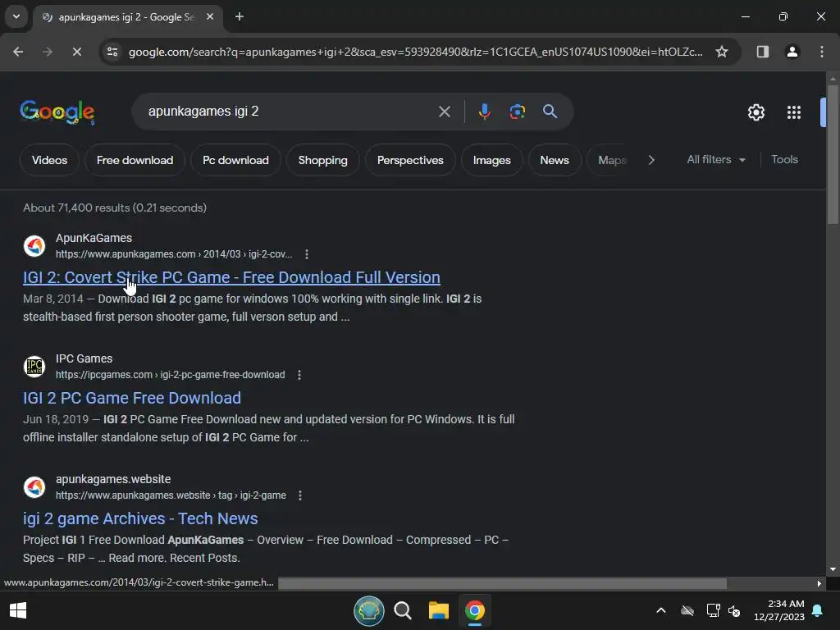Open site information icon in address bar

[112, 52]
